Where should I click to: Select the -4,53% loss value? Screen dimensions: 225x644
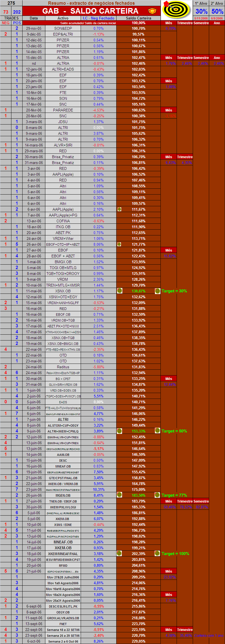tap(98, 110)
